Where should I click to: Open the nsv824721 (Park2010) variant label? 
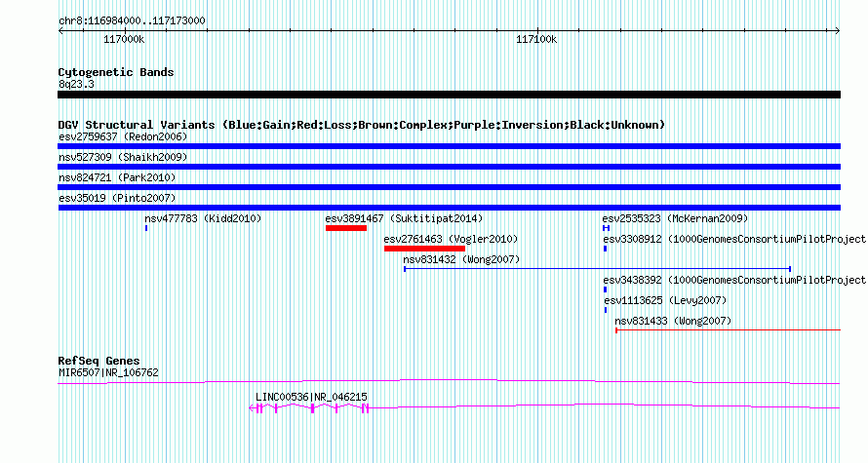117,177
